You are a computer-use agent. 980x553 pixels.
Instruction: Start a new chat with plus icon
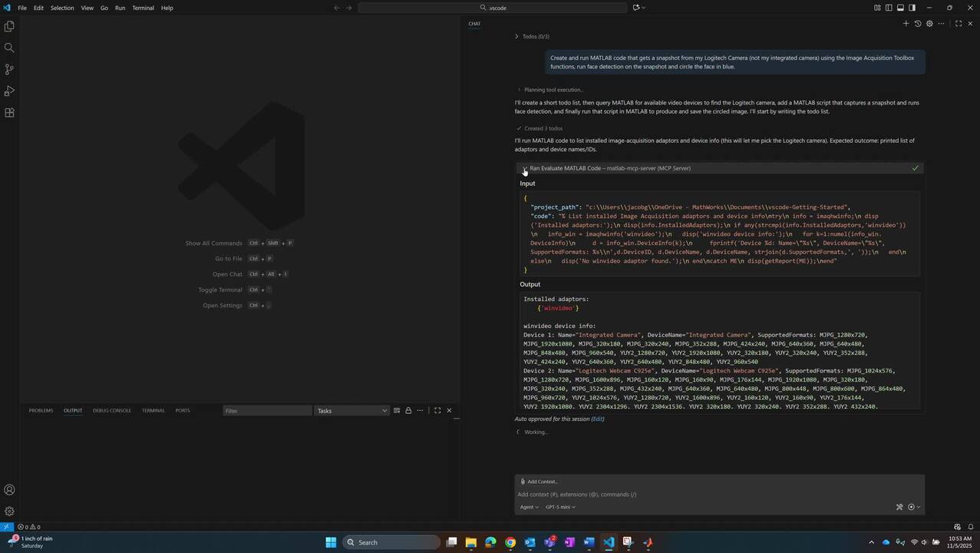pyautogui.click(x=906, y=24)
